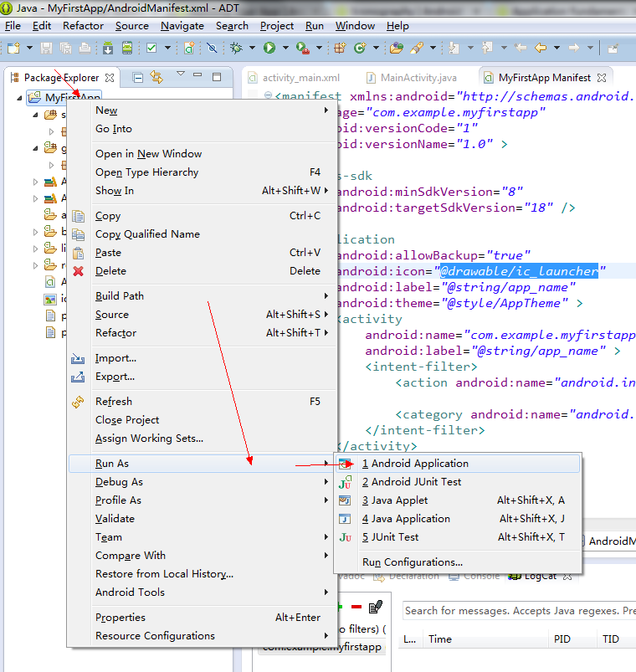Screen dimensions: 636x672
Task: Open the Package Explorer View Menu triangle
Action: [181, 74]
